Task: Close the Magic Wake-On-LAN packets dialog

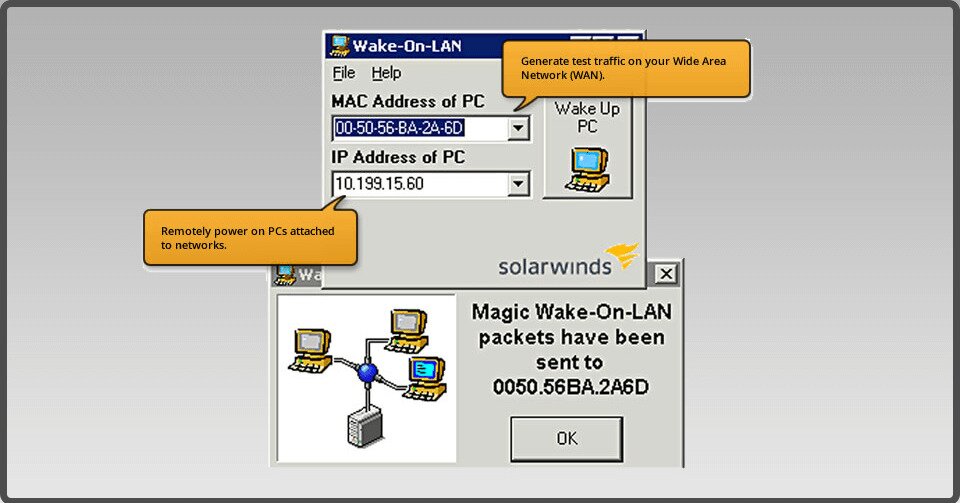Action: tap(666, 274)
